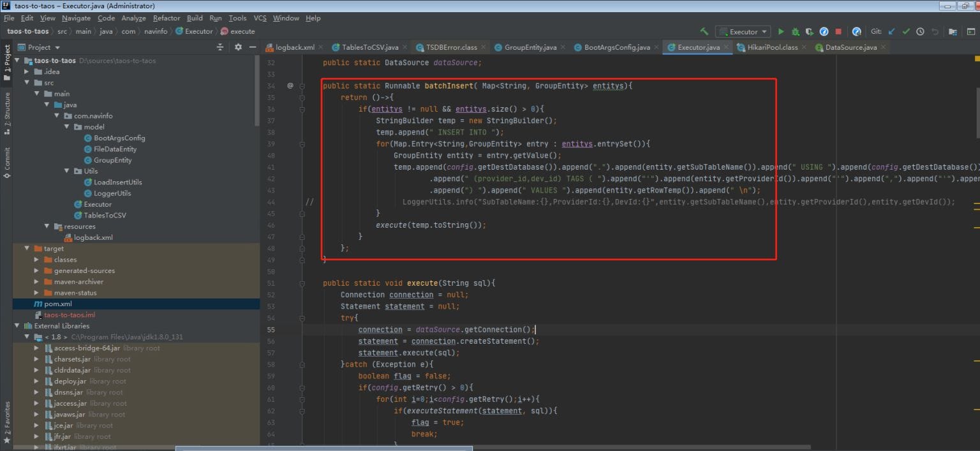This screenshot has height=451, width=980.
Task: Click the Git commit checkmark
Action: click(x=906, y=31)
